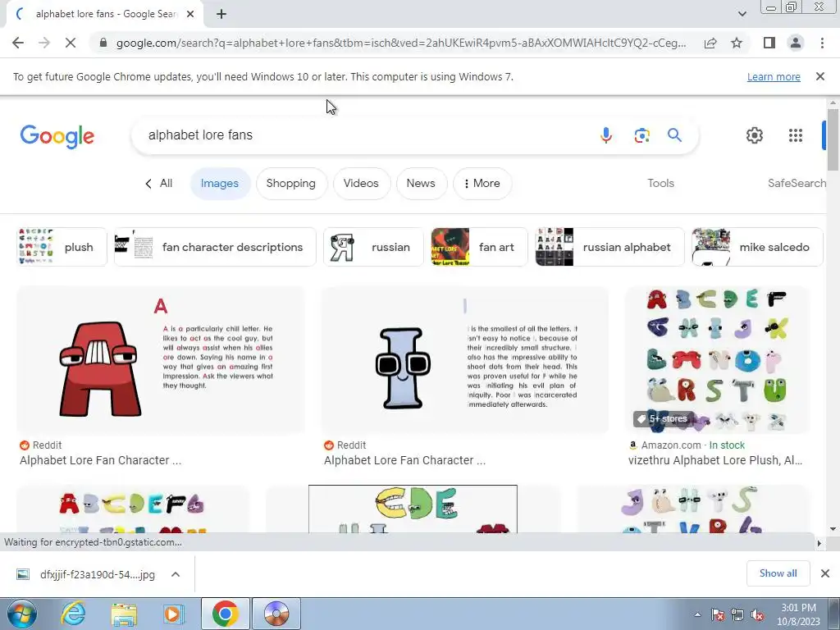This screenshot has width=840, height=630.
Task: Open the letter I character image
Action: click(465, 360)
